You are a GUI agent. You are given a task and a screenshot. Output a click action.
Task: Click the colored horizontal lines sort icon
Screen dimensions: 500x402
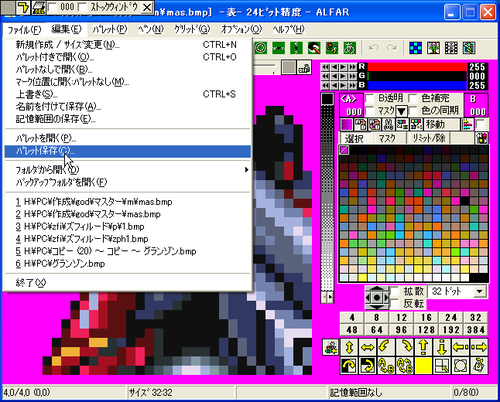467,125
